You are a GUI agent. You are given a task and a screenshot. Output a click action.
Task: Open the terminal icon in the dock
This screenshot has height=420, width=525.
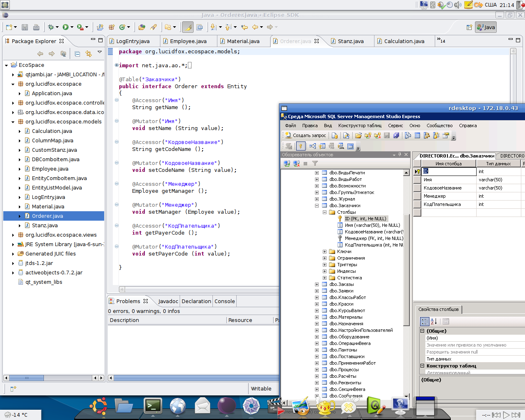153,406
